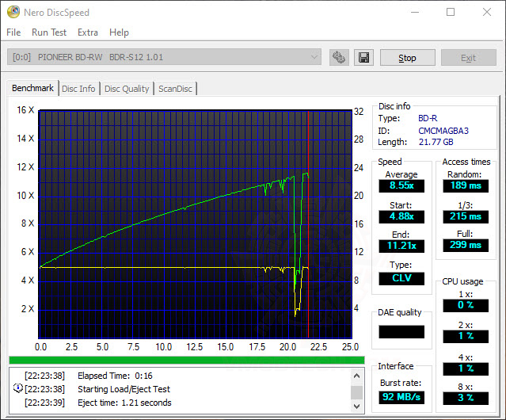This screenshot has width=506, height=420.
Task: Click the Elapsed Time: 0:16 log line
Action: (x=115, y=376)
